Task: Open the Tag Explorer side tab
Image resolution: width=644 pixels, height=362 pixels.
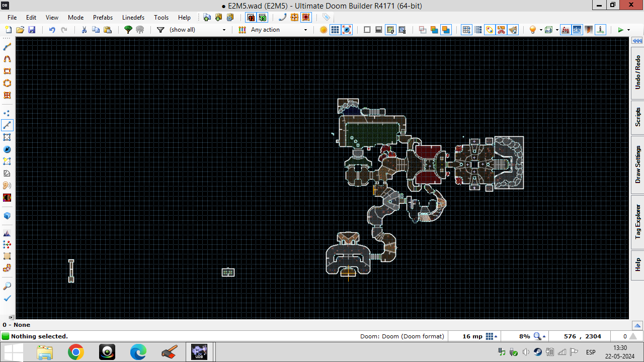Action: 637,222
